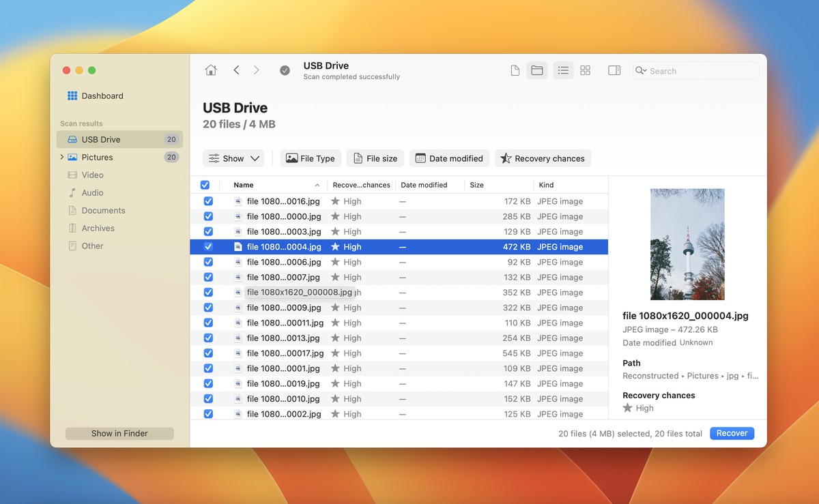Click the green fullscreen window button
This screenshot has height=504, width=819.
tap(92, 70)
